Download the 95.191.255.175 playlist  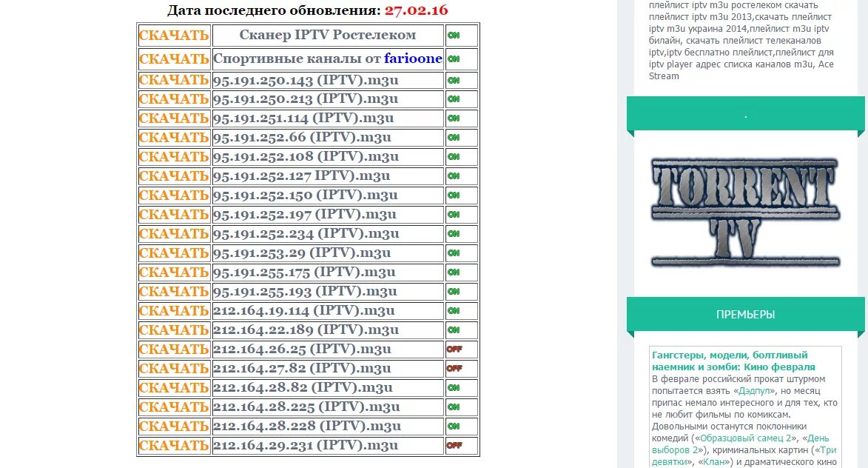pyautogui.click(x=174, y=273)
